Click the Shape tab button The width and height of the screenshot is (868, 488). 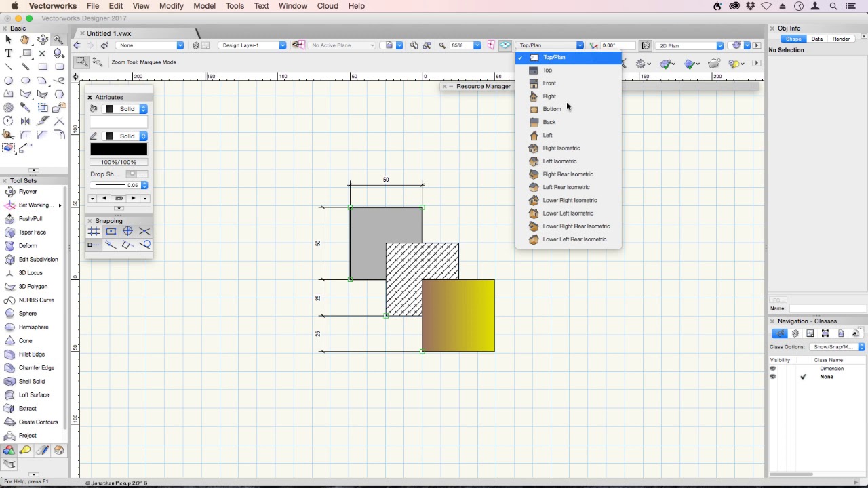pyautogui.click(x=793, y=39)
